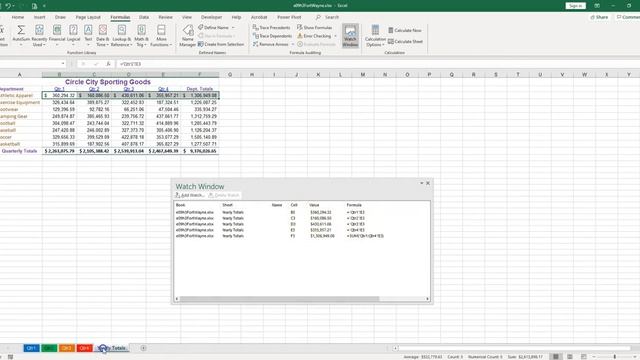Select the Yearly Totals sheet tab
This screenshot has height=360, width=640.
pyautogui.click(x=112, y=348)
